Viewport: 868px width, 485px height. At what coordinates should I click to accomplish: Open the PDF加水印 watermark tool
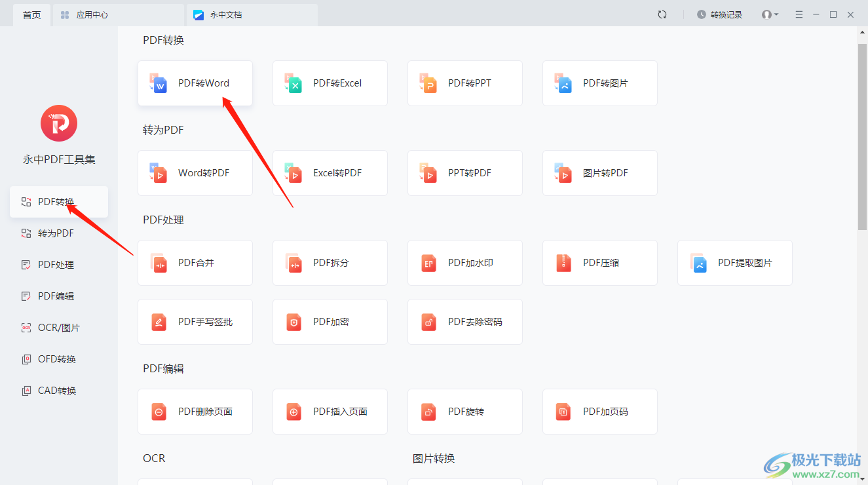[x=465, y=263]
